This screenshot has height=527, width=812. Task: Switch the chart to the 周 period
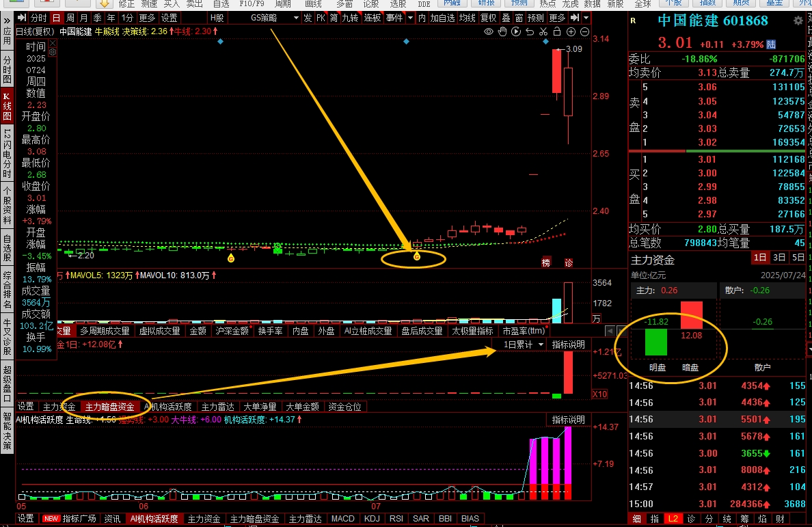[x=70, y=18]
